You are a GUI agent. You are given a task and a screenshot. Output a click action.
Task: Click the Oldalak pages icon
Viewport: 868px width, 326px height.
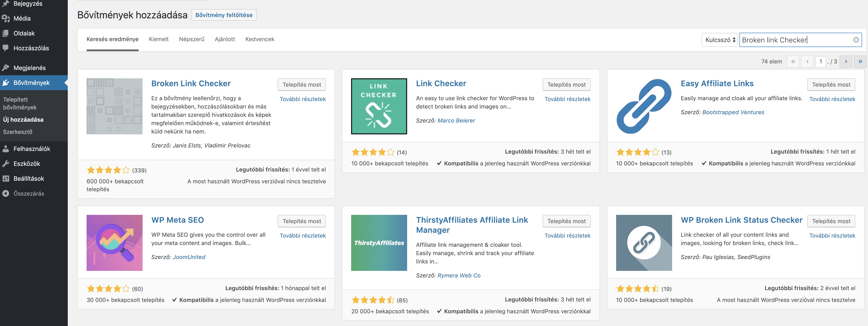[x=6, y=33]
